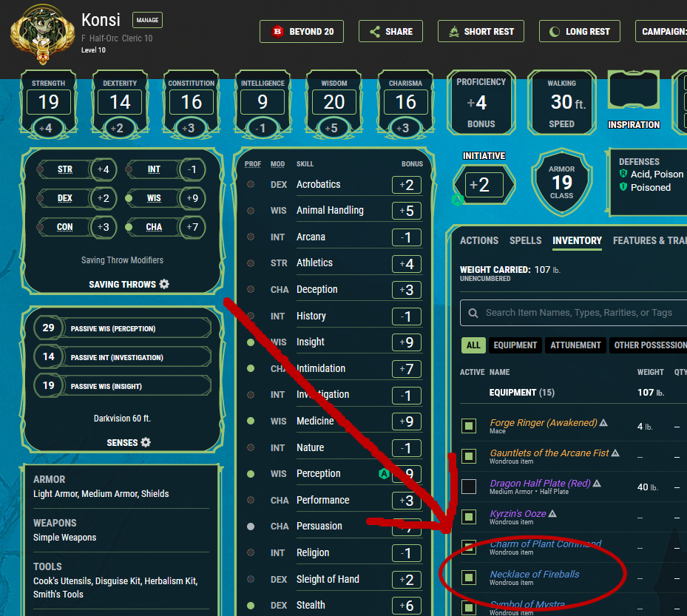This screenshot has height=616, width=687.
Task: Click Forge Ringer attunement triangle icon
Action: pyautogui.click(x=603, y=423)
